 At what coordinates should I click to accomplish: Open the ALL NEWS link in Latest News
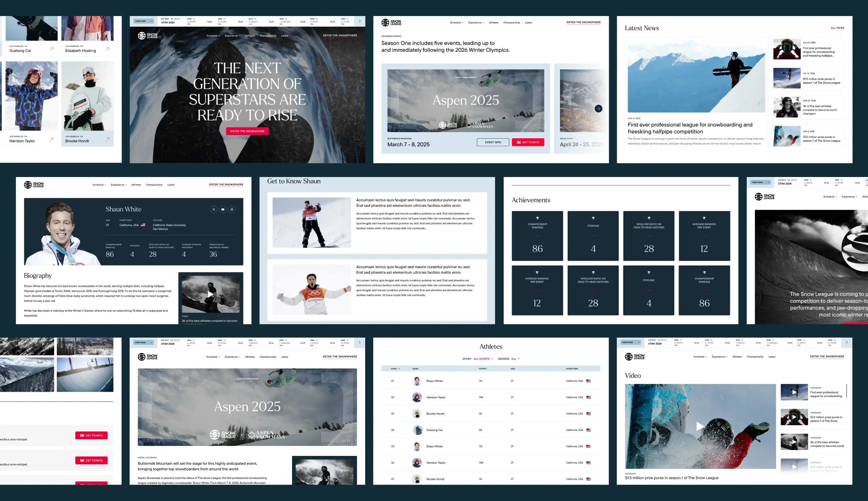point(837,28)
